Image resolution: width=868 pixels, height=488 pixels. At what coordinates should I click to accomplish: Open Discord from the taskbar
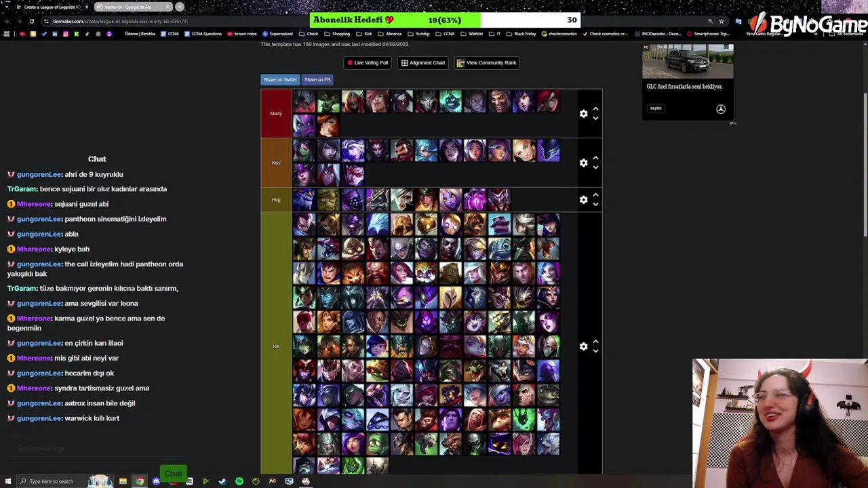[x=156, y=481]
